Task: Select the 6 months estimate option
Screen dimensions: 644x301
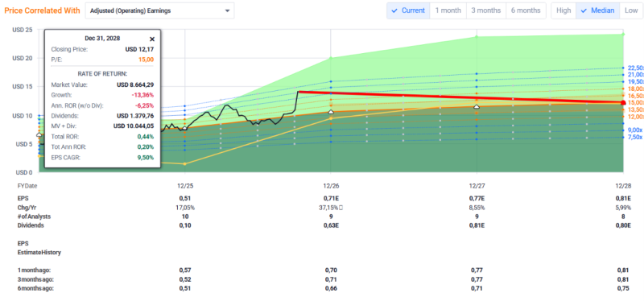Action: pyautogui.click(x=526, y=10)
